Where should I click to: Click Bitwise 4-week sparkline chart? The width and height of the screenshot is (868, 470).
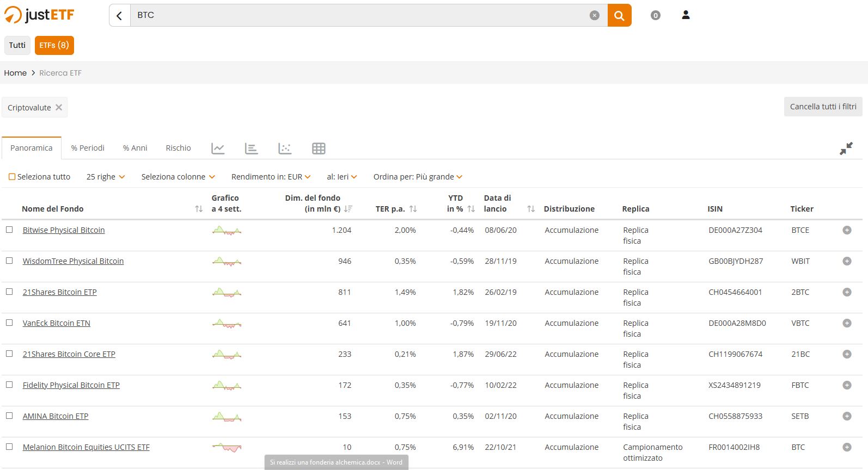pyautogui.click(x=227, y=231)
